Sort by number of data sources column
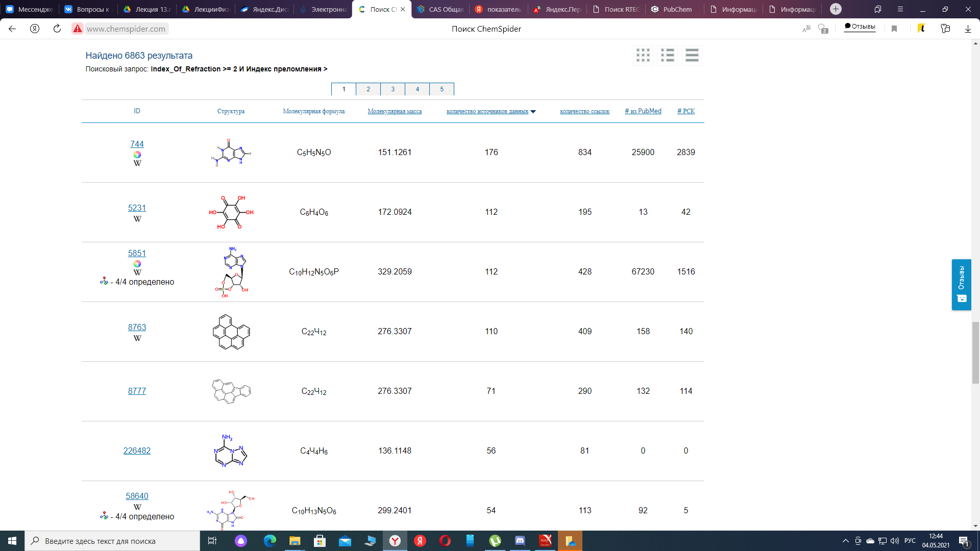This screenshot has width=980, height=551. tap(487, 111)
